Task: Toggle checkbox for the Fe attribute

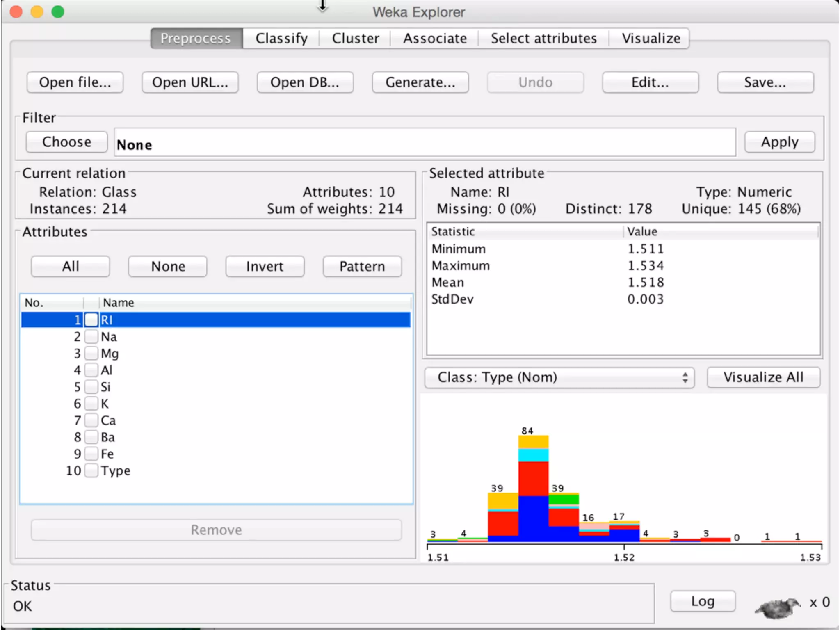Action: point(91,454)
